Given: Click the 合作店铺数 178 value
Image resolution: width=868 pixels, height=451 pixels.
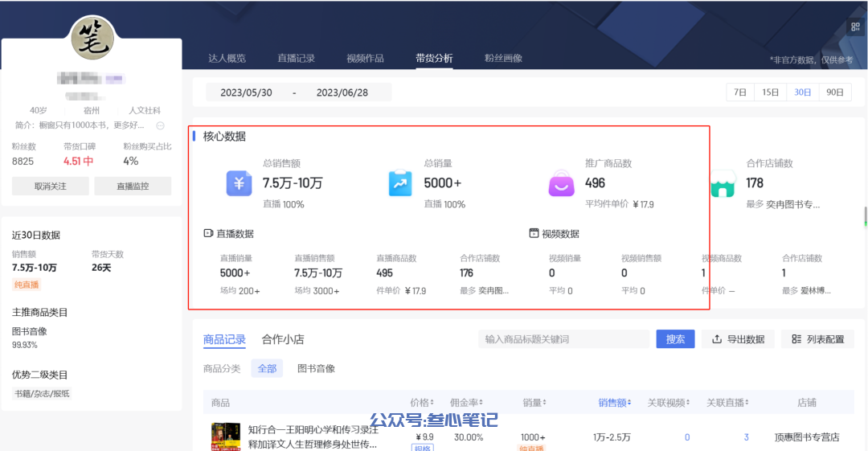Looking at the screenshot, I should (x=755, y=182).
